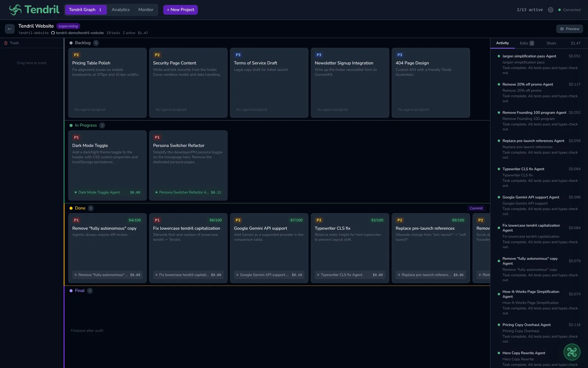
Task: Expand the Final section
Action: 80,290
